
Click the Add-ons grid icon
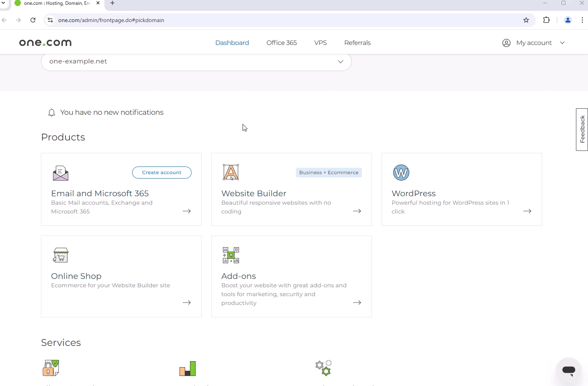(x=231, y=255)
